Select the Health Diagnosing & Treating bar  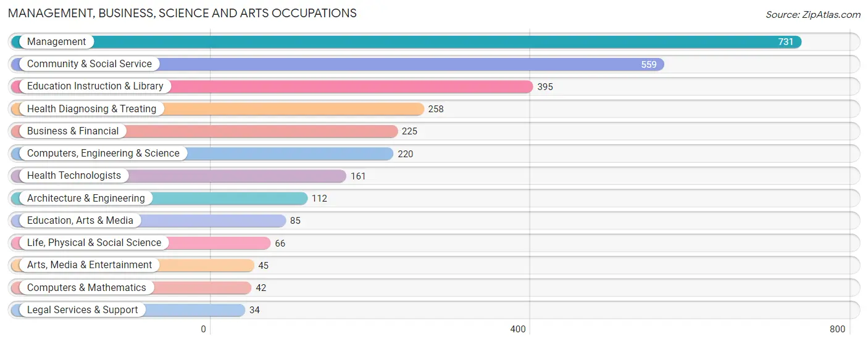[218, 109]
